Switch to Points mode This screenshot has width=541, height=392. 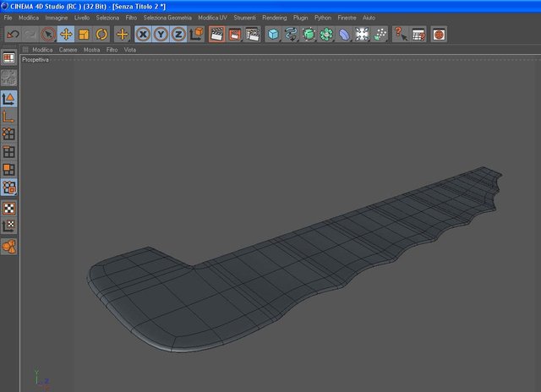(x=9, y=134)
